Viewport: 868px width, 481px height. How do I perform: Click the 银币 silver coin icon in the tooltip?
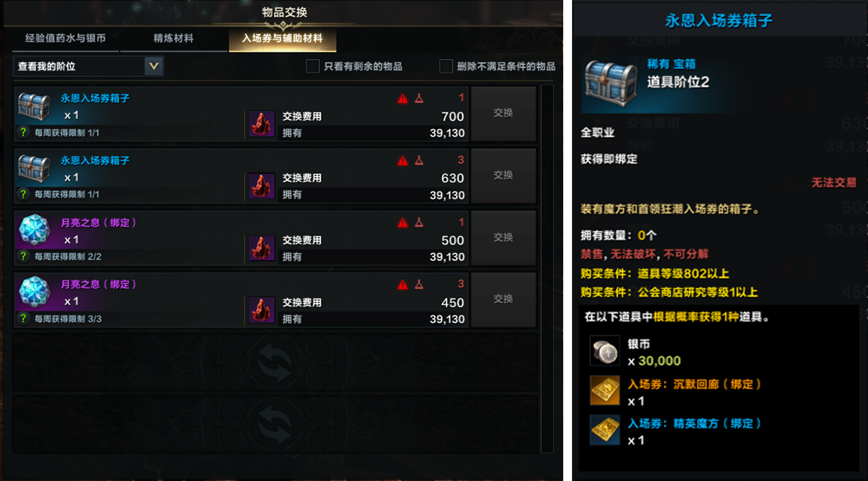click(x=605, y=351)
